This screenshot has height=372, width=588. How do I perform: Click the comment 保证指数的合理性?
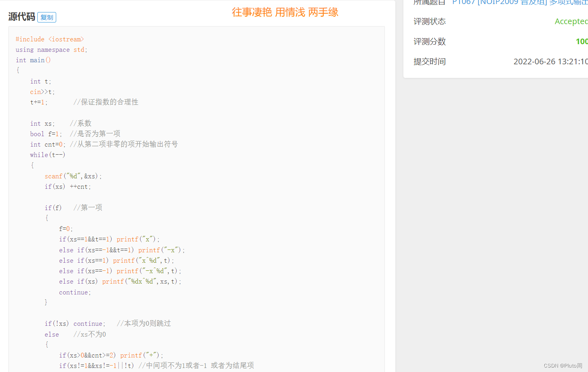point(106,102)
